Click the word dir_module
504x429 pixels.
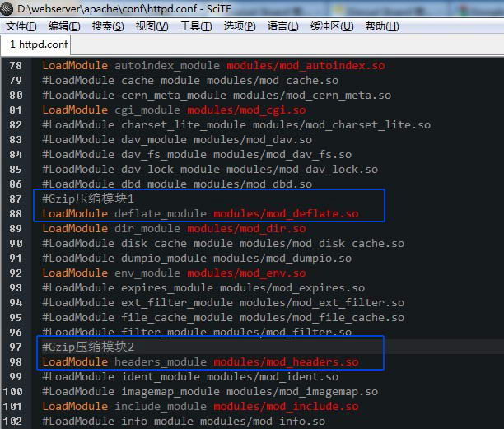coord(147,228)
